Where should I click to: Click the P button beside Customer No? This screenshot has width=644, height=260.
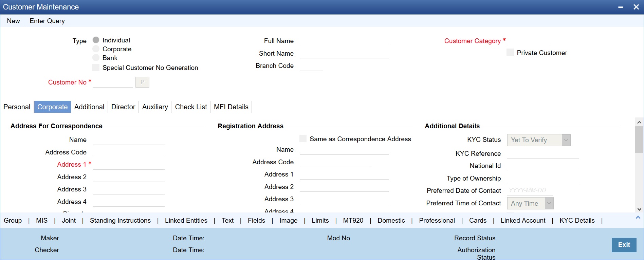pyautogui.click(x=142, y=82)
